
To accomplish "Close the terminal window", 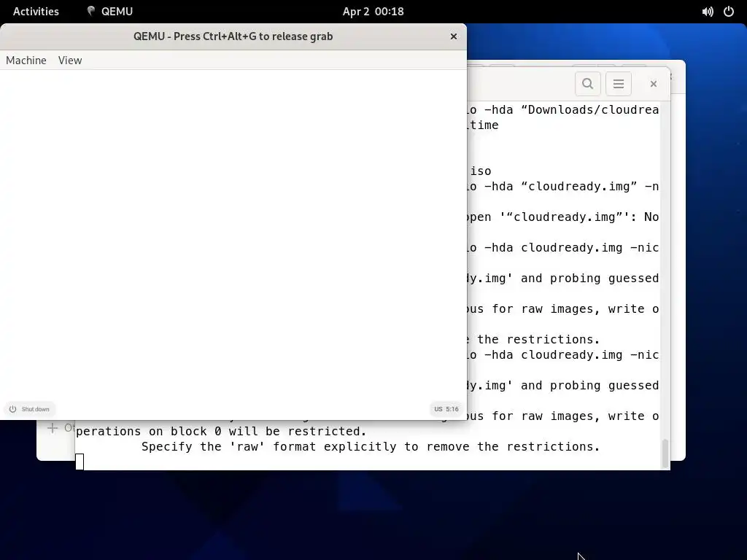I will pos(654,84).
